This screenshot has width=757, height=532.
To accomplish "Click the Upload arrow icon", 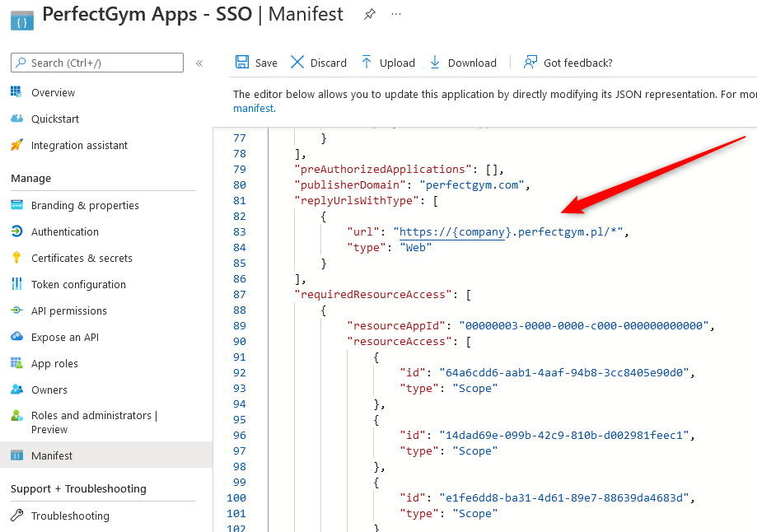I will point(367,63).
